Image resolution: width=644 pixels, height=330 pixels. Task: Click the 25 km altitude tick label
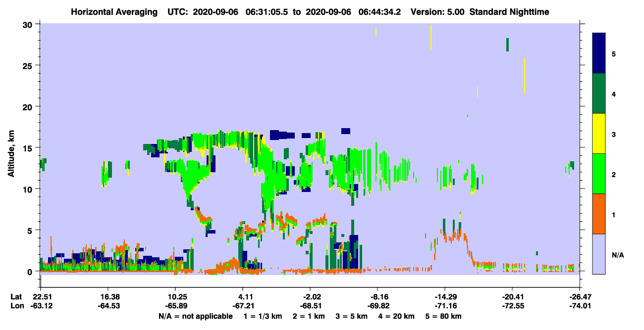[29, 65]
